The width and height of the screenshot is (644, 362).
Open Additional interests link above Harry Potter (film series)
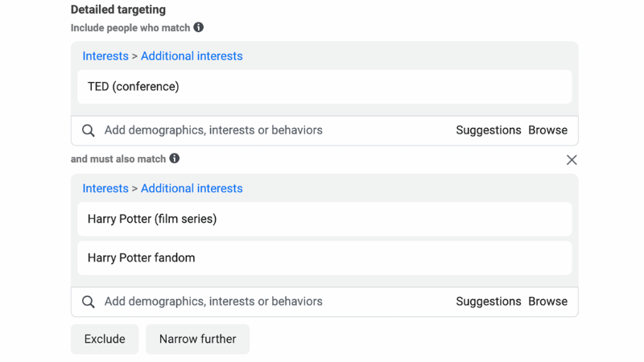tap(192, 188)
